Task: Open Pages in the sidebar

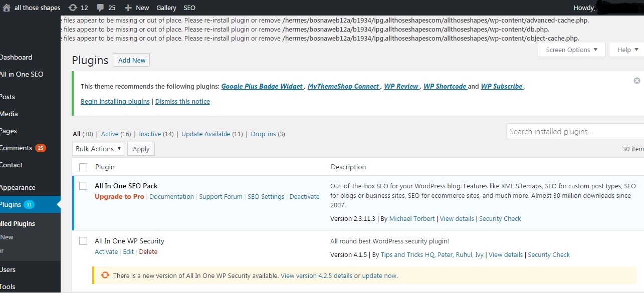Action: tap(9, 131)
